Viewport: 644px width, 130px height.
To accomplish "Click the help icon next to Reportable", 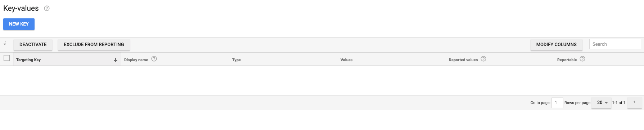I will coord(582,59).
